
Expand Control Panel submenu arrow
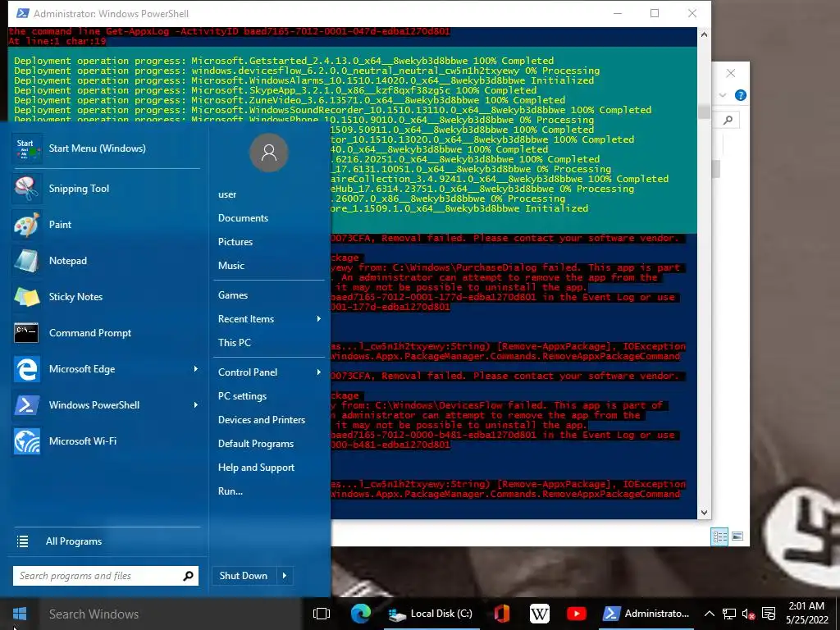(x=319, y=372)
